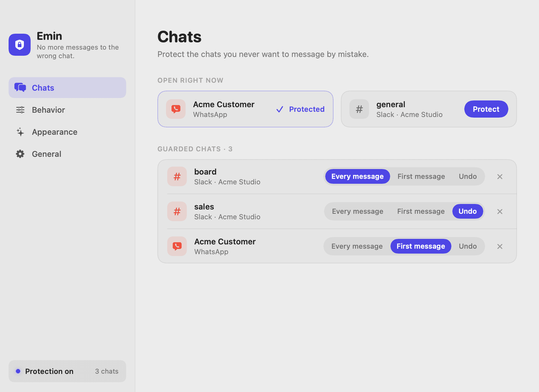Select Every message for sales

pyautogui.click(x=357, y=211)
